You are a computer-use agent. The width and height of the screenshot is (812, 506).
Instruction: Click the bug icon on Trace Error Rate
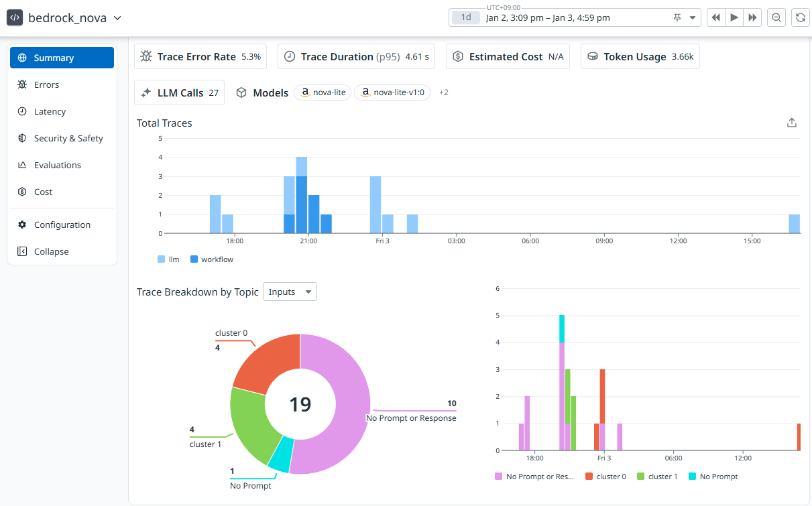coord(146,56)
